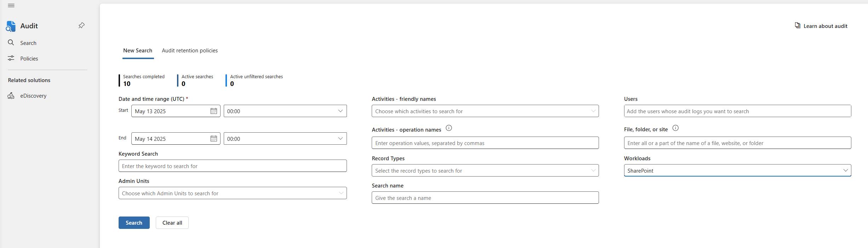Expand the Activities friendly names dropdown

485,111
